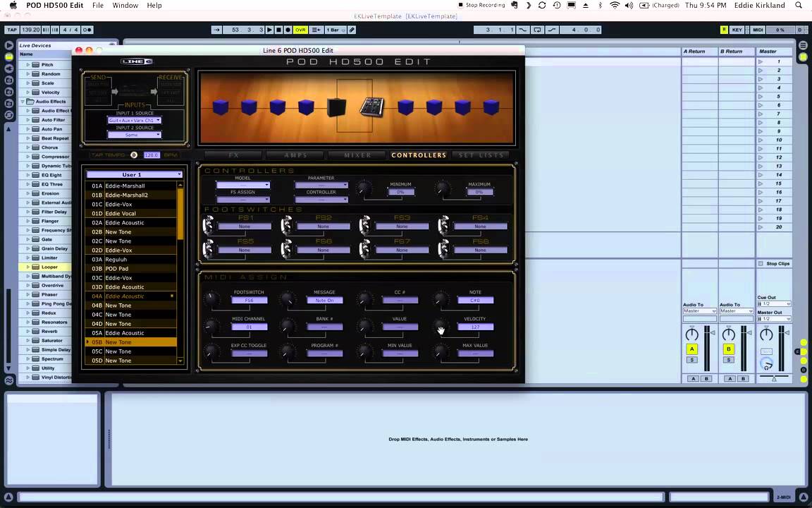Image resolution: width=812 pixels, height=508 pixels.
Task: Toggle the metronome button
Action: 87,30
